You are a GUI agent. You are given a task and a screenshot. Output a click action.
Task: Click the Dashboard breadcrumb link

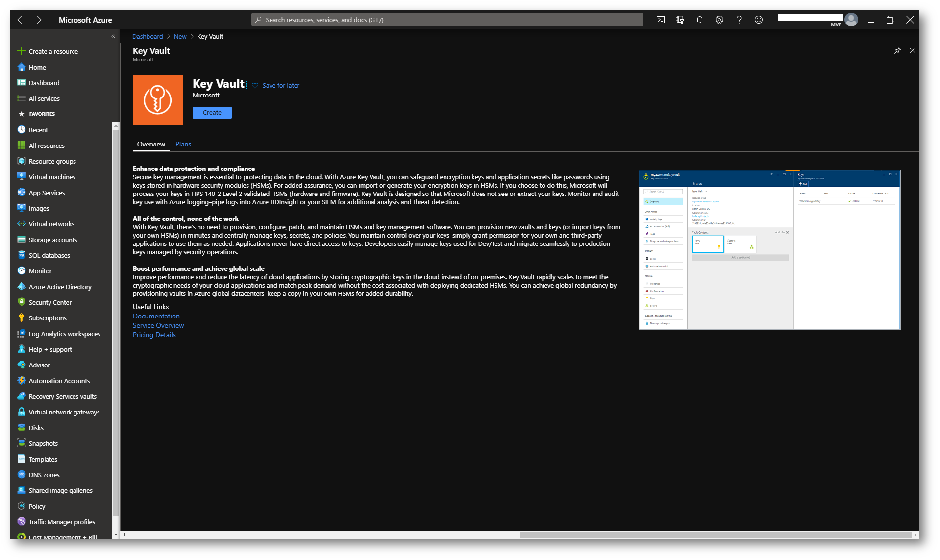click(147, 36)
